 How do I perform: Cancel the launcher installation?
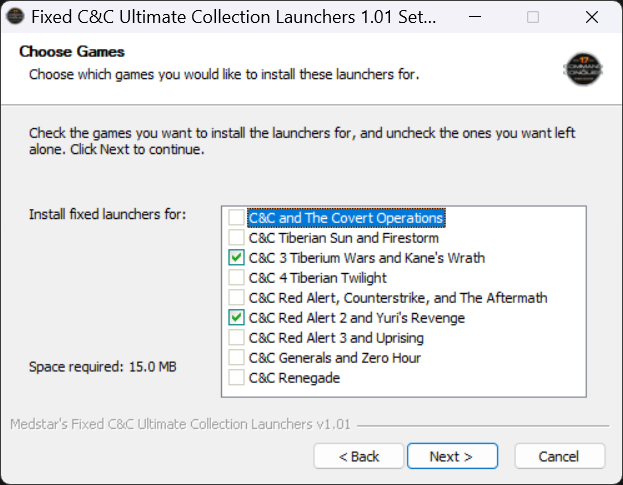click(559, 456)
